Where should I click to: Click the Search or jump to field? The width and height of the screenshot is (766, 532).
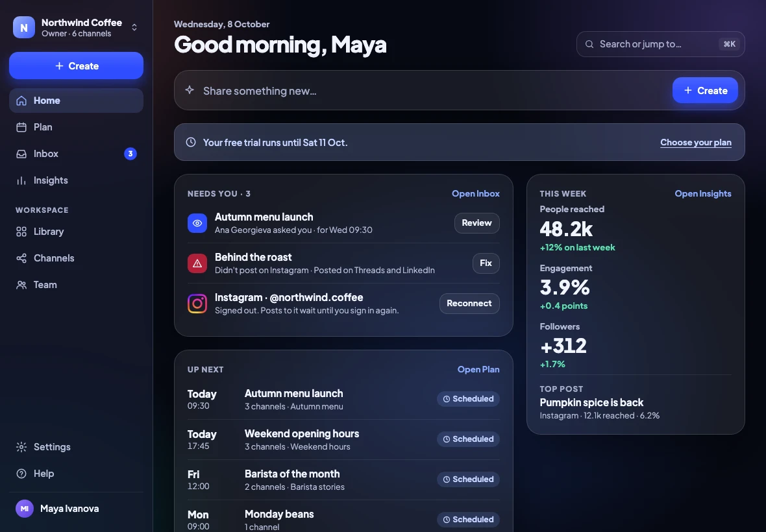click(660, 44)
